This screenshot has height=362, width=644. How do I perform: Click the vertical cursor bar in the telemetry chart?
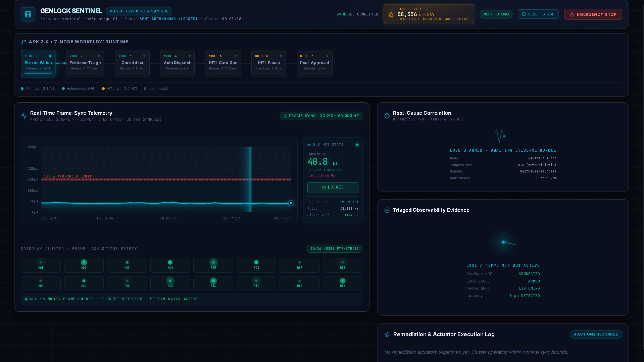click(250, 179)
